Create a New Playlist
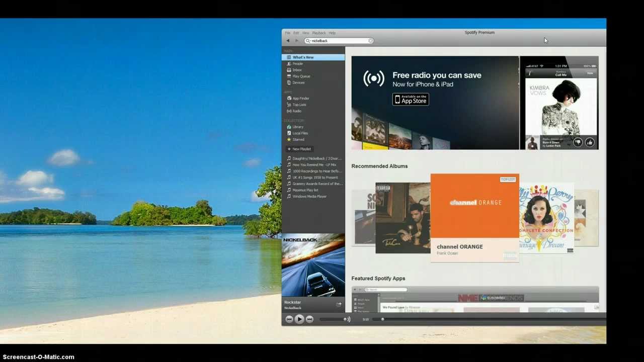Image resolution: width=644 pixels, height=362 pixels. (299, 149)
